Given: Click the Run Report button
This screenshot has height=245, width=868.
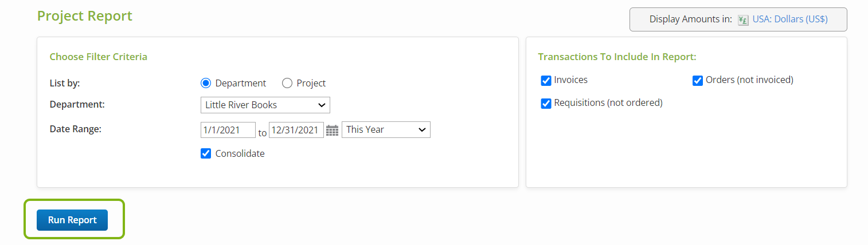Looking at the screenshot, I should pos(72,220).
